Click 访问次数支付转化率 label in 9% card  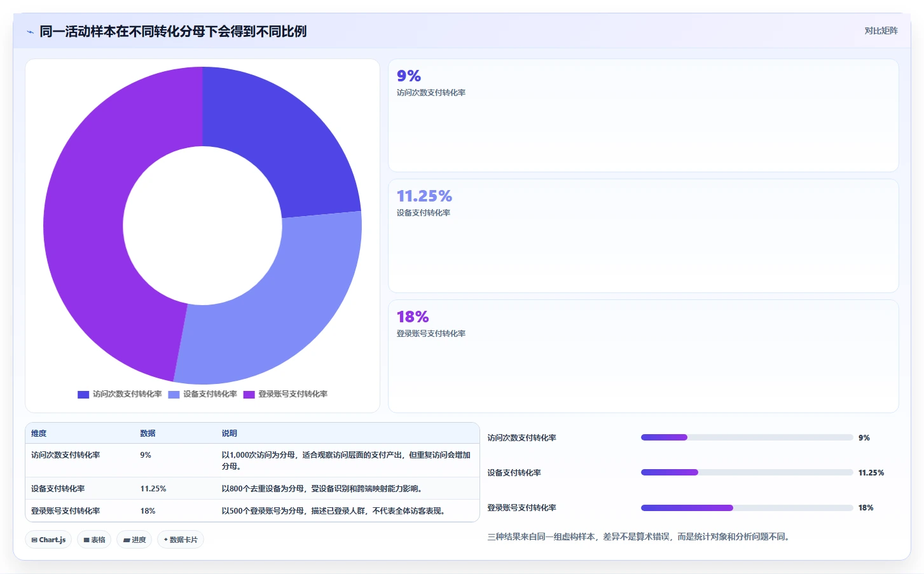[x=431, y=93]
